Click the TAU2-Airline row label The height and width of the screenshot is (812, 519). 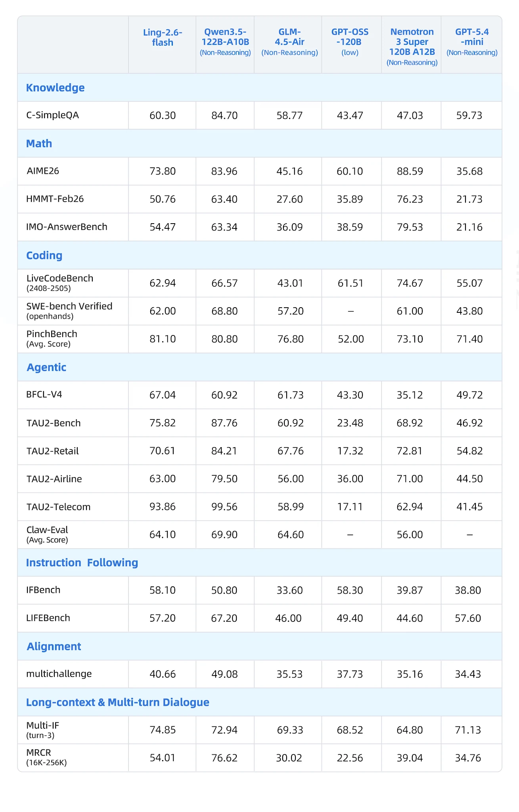pos(54,479)
